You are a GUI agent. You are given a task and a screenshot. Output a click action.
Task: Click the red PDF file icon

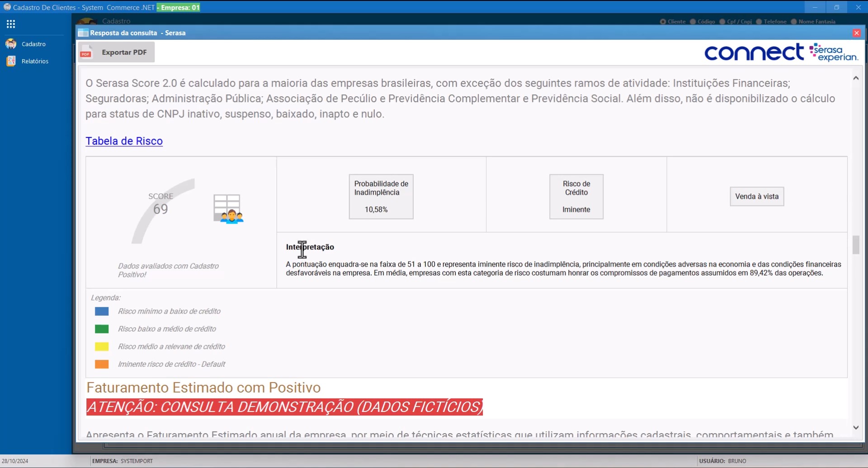(86, 52)
